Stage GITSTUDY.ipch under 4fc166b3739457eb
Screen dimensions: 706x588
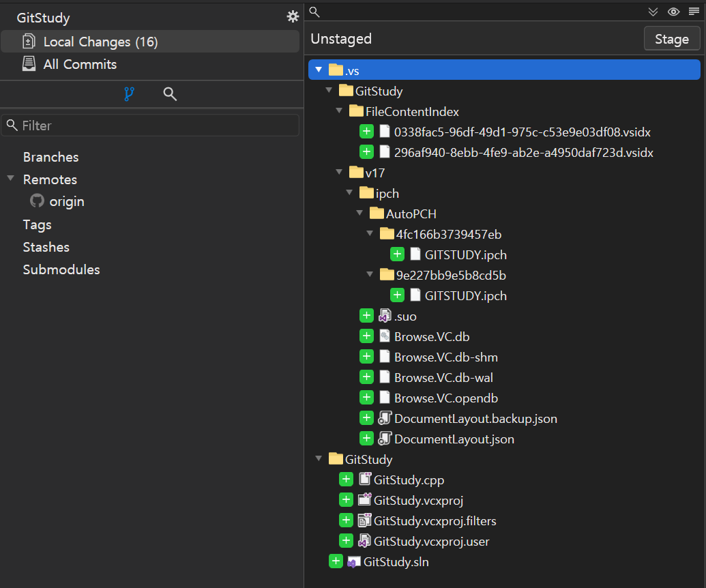(397, 254)
